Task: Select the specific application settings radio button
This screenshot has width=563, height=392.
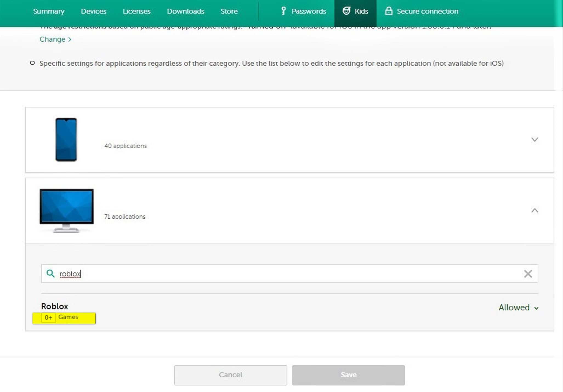Action: tap(32, 63)
